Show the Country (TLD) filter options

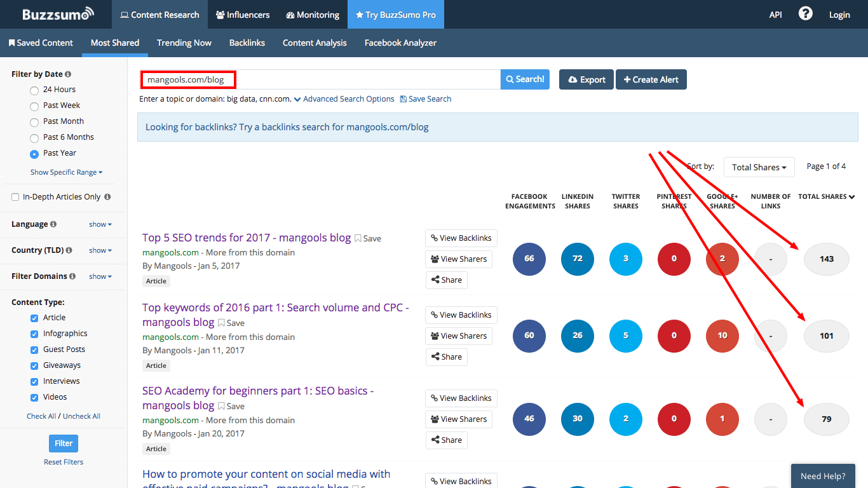click(100, 250)
